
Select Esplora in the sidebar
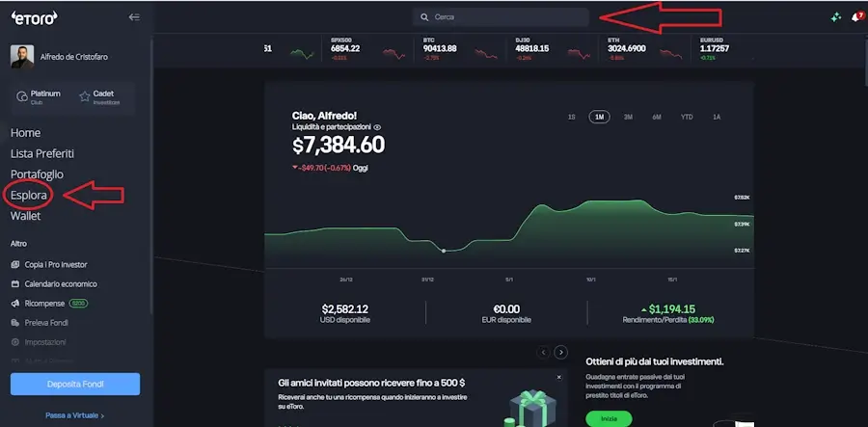[x=28, y=196]
